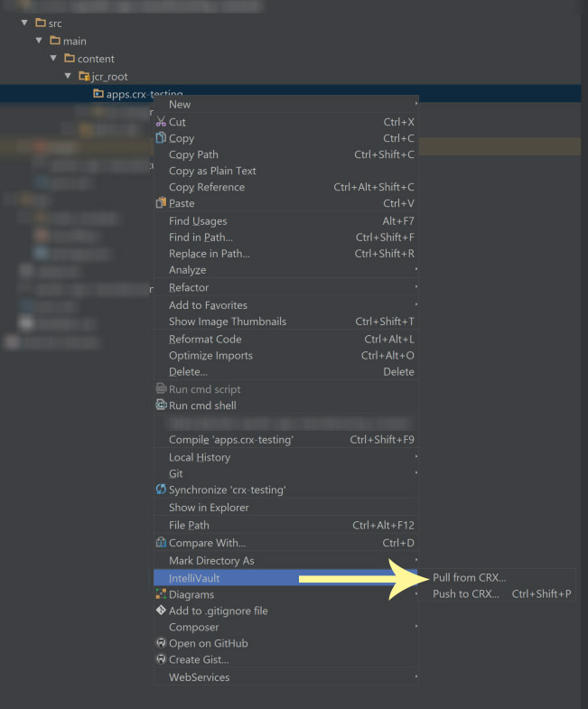Expand the Refactor submenu arrow
The image size is (588, 709).
415,287
